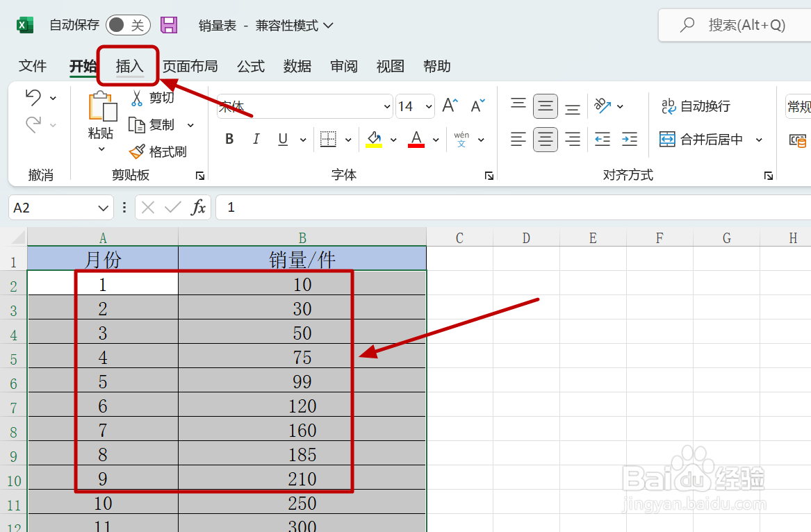Click the insert function fx icon
The width and height of the screenshot is (811, 532).
coord(198,208)
